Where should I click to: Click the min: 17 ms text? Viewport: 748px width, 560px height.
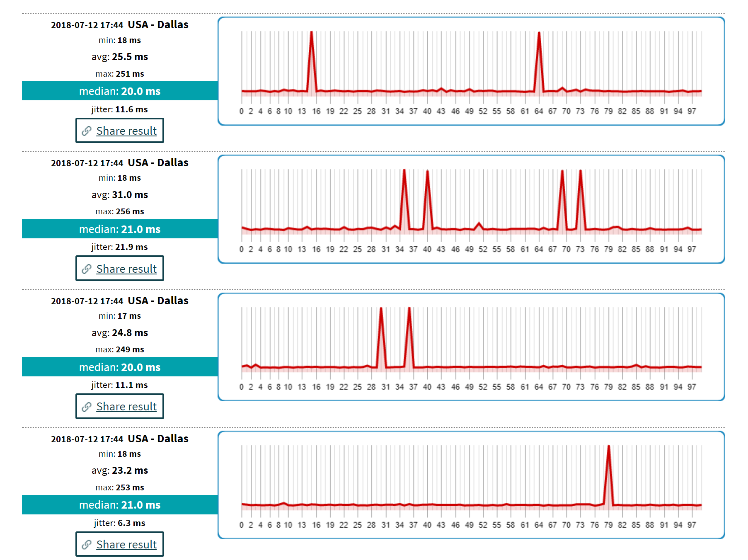(x=120, y=316)
